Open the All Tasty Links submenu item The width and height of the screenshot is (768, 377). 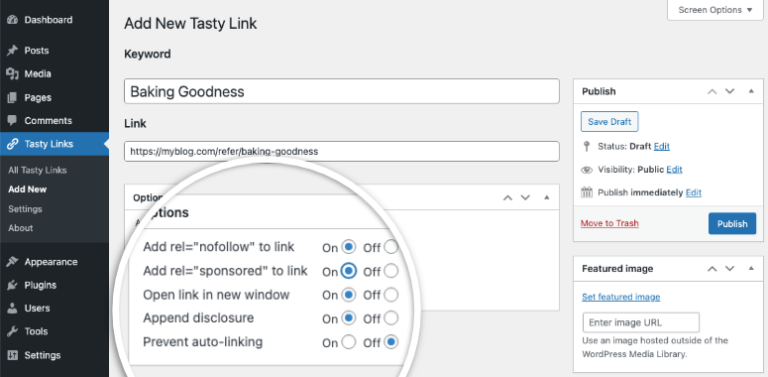tap(37, 170)
